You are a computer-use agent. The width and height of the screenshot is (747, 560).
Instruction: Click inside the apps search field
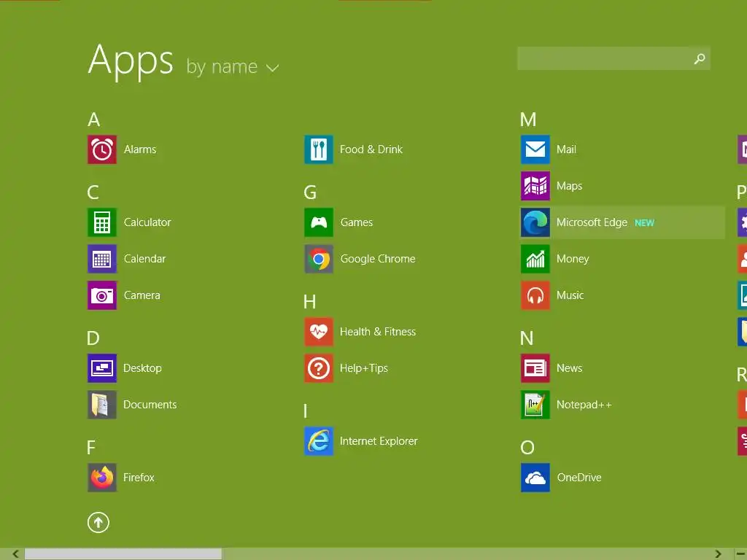click(x=614, y=58)
